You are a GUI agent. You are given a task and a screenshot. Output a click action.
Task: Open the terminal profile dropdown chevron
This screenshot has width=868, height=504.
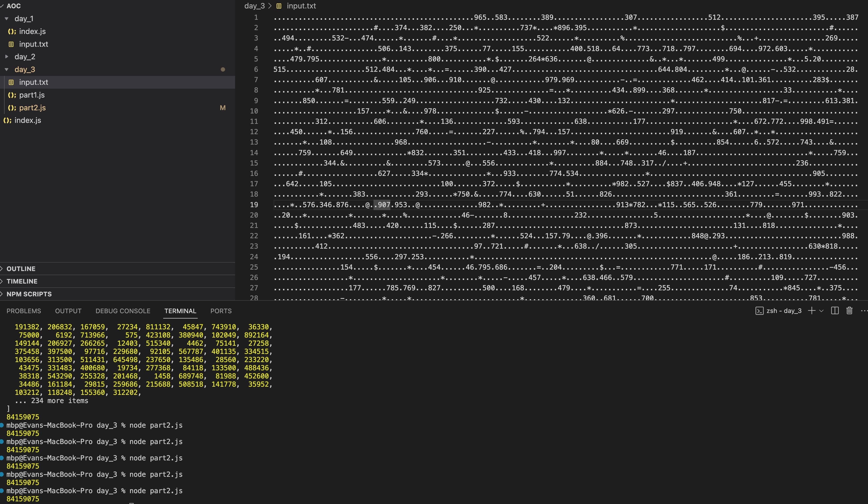coord(821,311)
